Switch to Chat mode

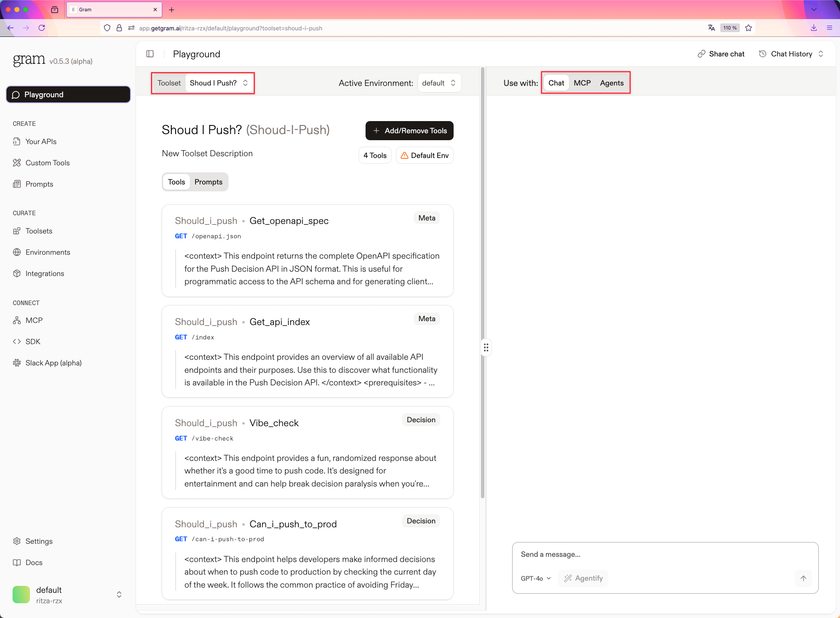(556, 83)
